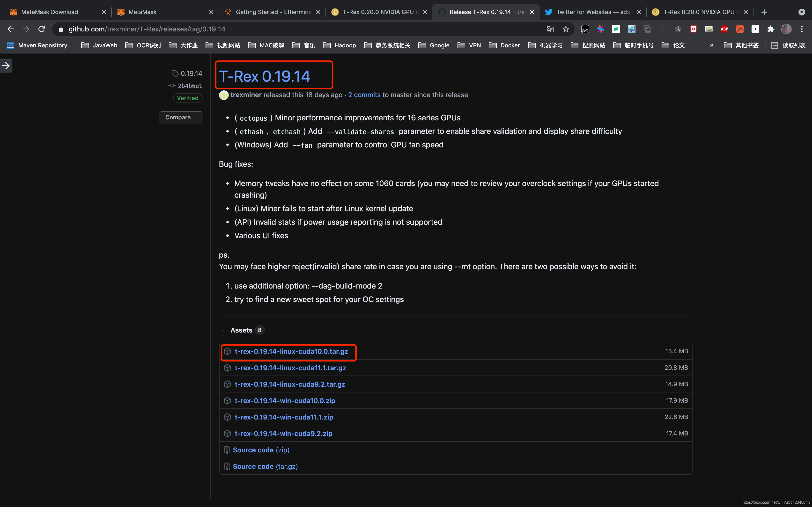Click the archive icon beside Source code (tar.gz)

click(227, 466)
